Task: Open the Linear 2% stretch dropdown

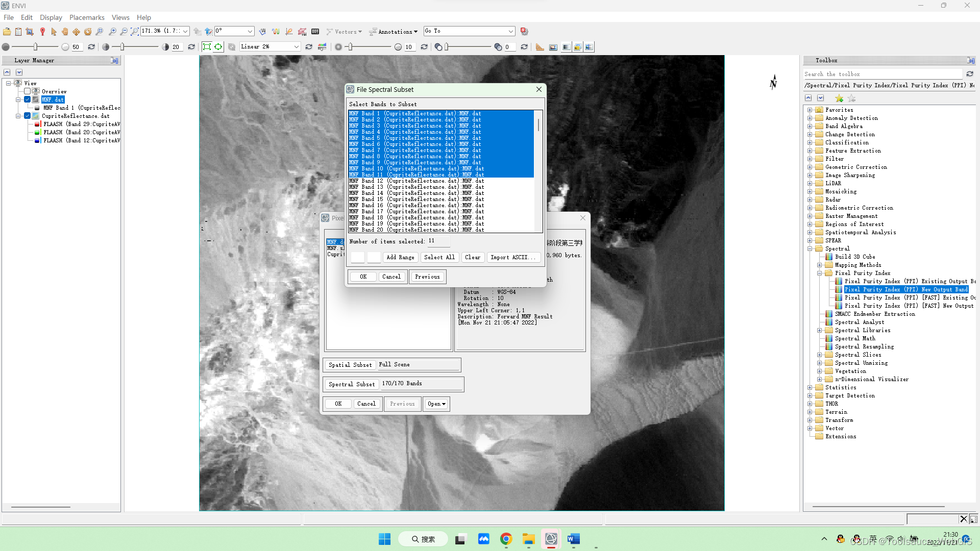Action: (x=296, y=47)
